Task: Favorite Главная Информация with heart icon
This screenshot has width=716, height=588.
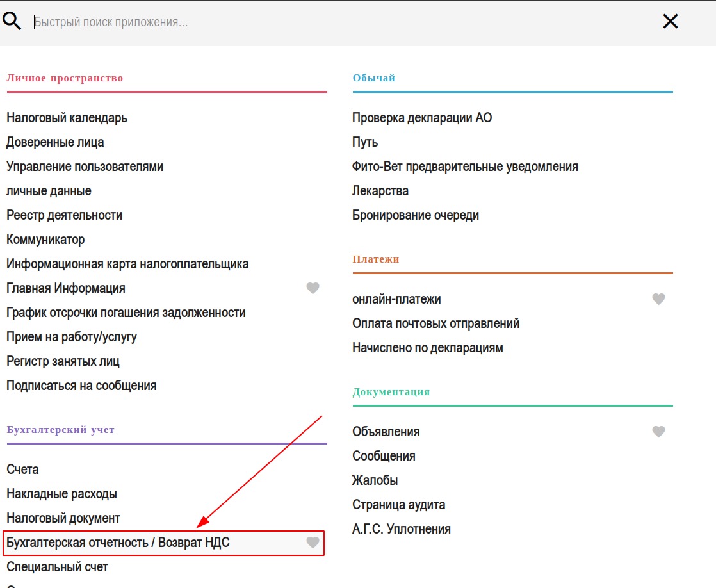Action: [x=313, y=288]
